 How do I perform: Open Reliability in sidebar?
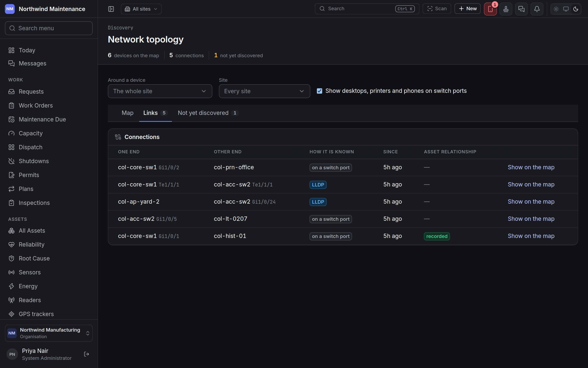(49, 244)
